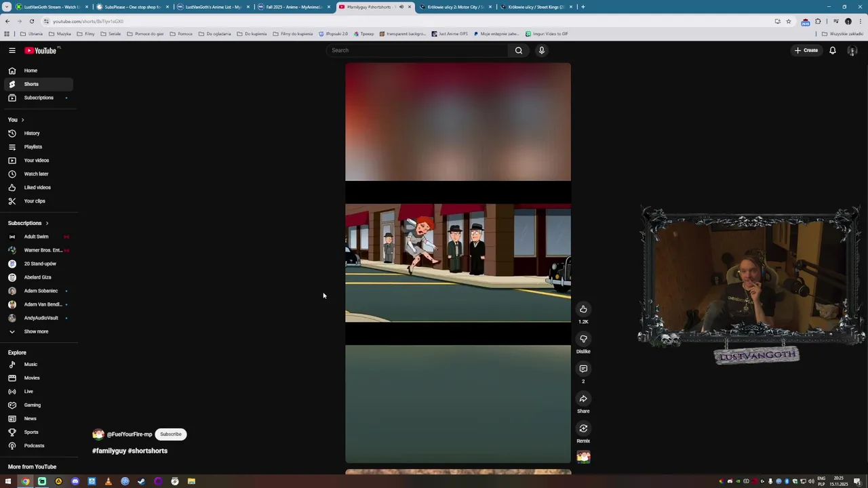Click the search magnifier button
This screenshot has width=868, height=488.
519,50
